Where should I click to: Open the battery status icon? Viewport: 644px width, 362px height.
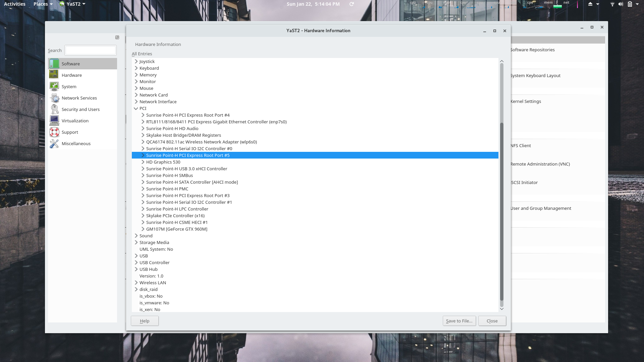630,4
